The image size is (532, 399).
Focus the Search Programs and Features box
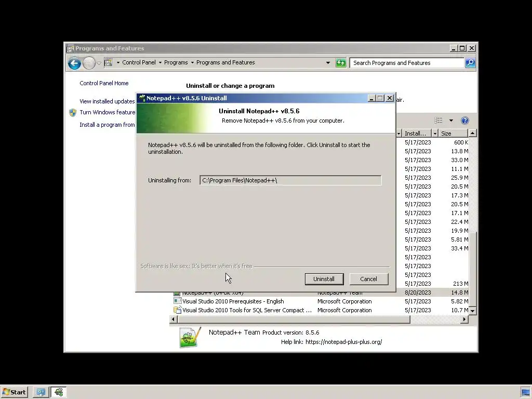[x=407, y=63]
